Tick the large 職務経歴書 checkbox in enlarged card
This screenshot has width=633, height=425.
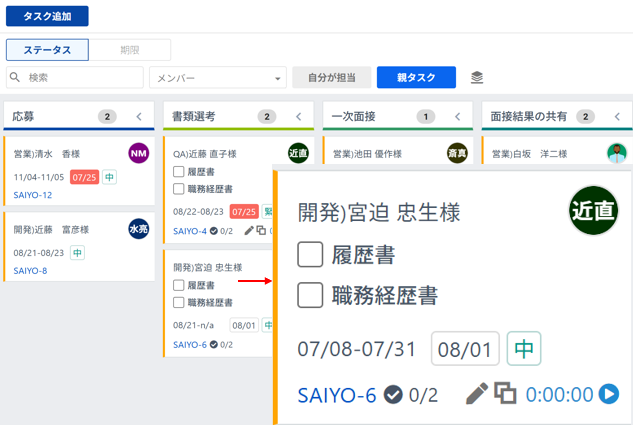point(310,294)
